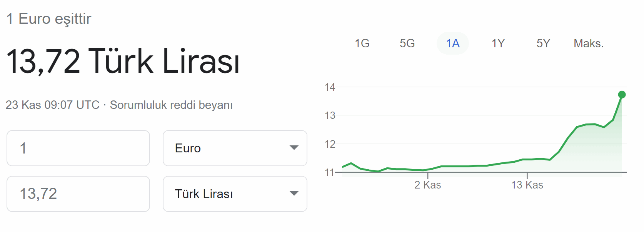Viewport: 644px width, 232px height.
Task: Click the 13 Kas date marker
Action: pyautogui.click(x=527, y=185)
